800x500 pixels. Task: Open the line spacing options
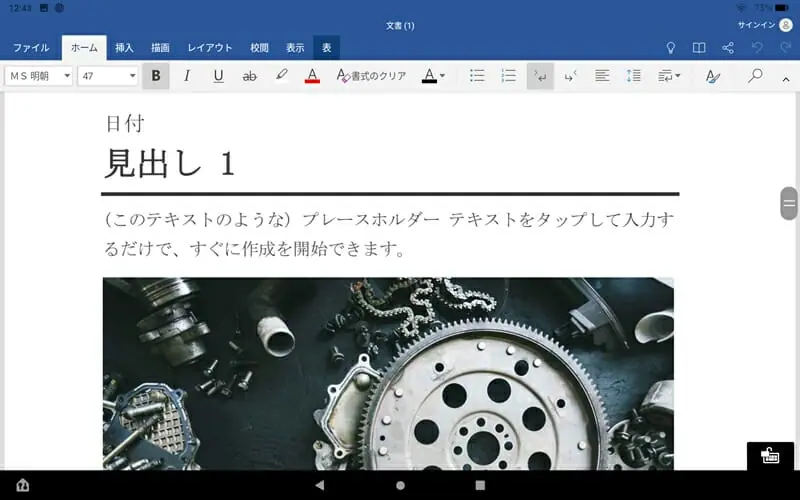click(x=633, y=76)
